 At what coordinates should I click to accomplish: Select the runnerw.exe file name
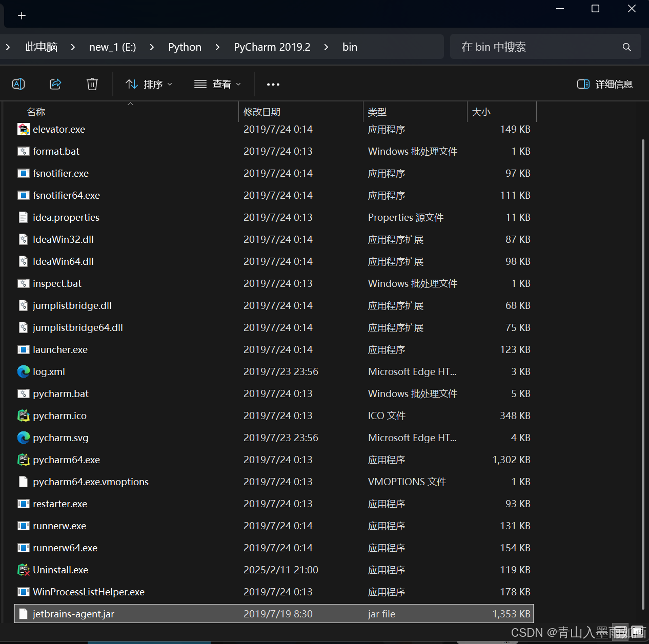[x=59, y=526]
